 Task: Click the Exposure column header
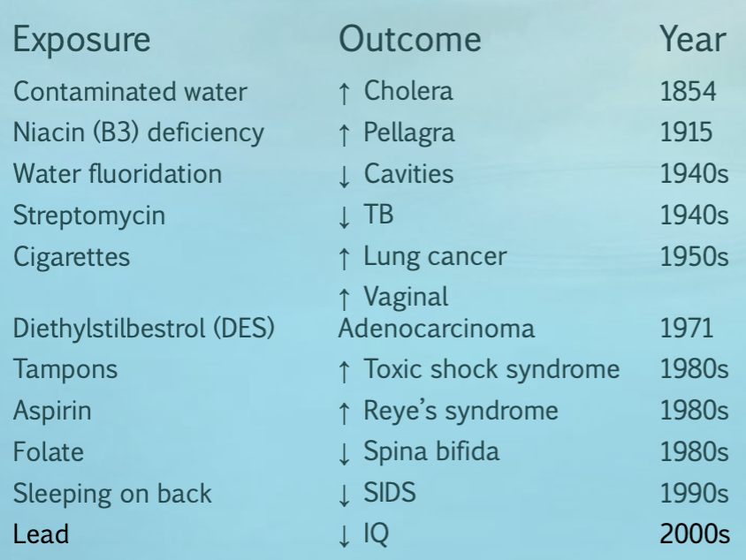(x=81, y=40)
